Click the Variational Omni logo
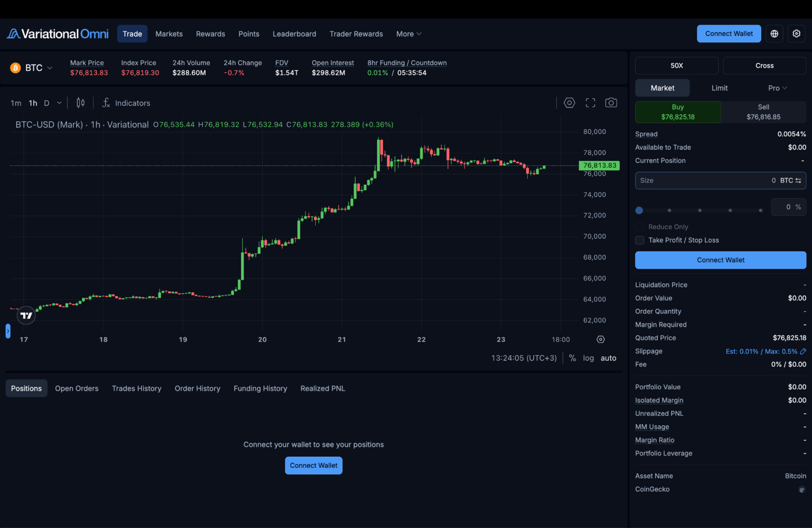 click(57, 34)
